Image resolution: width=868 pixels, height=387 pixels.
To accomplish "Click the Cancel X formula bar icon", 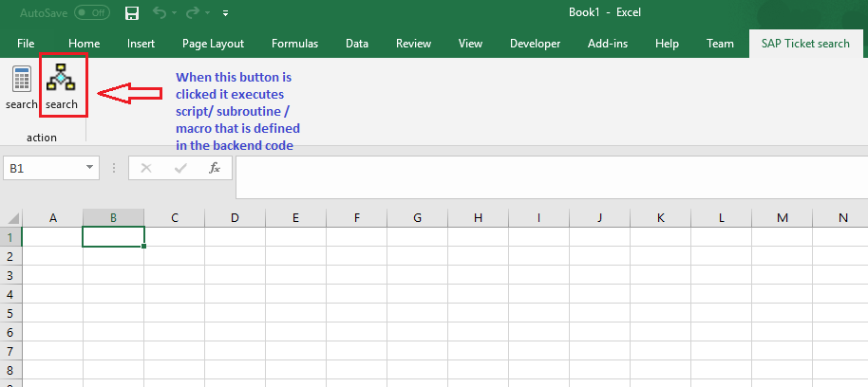I will (146, 168).
